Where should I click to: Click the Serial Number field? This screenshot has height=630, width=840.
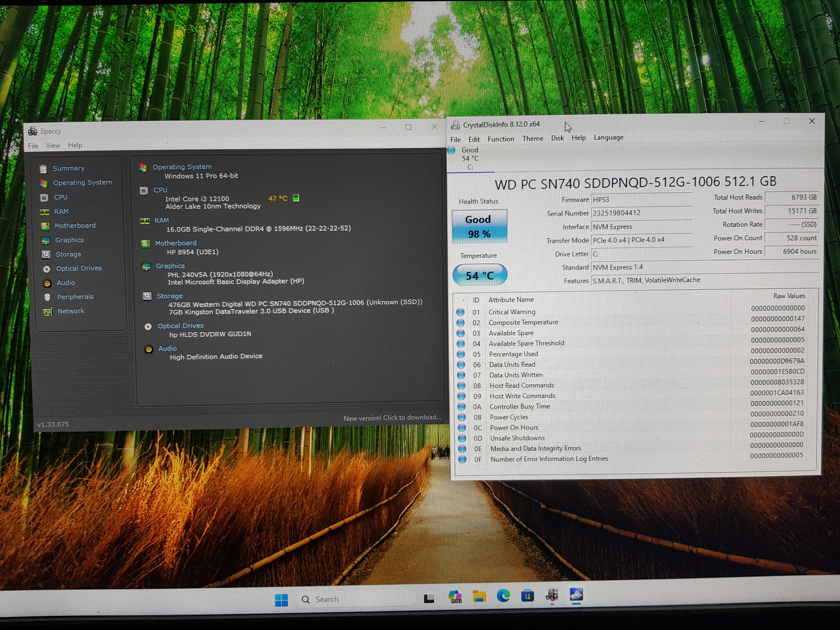click(642, 213)
